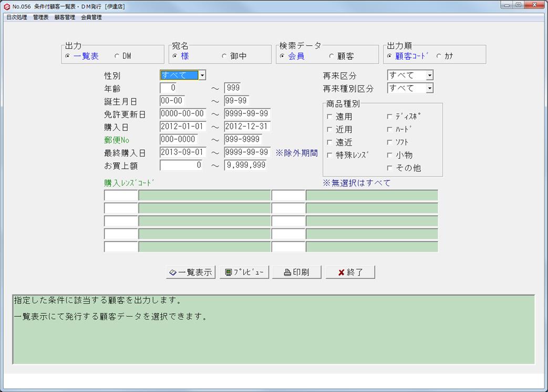
Task: Click the minimum age field
Action: coord(168,88)
